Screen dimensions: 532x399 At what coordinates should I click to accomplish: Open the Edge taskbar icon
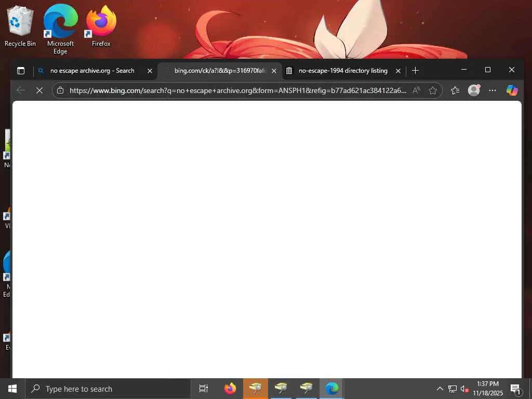pos(332,389)
